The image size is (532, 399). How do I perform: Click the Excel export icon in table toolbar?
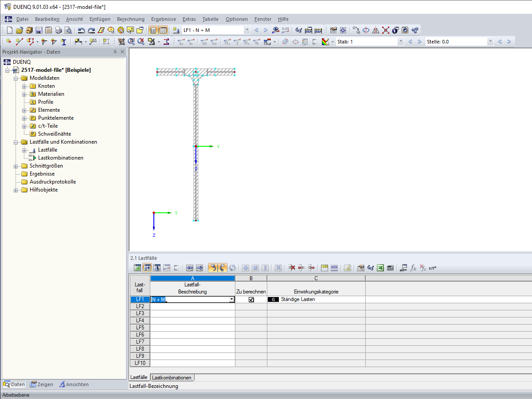pos(380,268)
